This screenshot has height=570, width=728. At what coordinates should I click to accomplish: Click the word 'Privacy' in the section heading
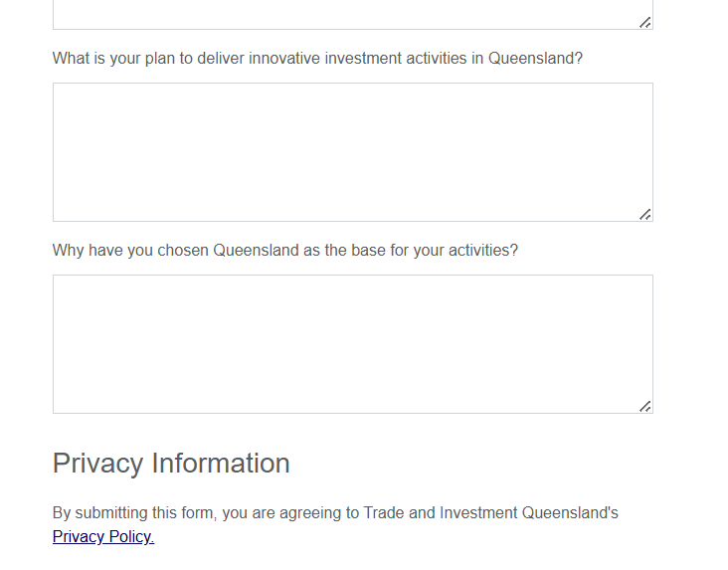[97, 464]
